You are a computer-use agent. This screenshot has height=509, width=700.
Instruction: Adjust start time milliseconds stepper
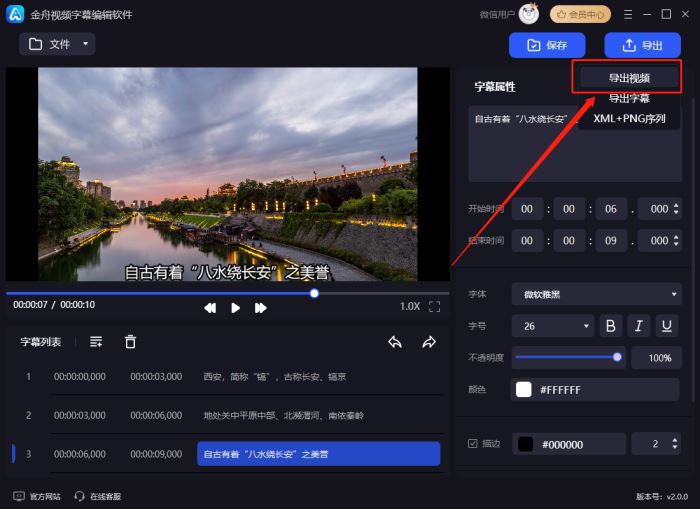[x=676, y=209]
